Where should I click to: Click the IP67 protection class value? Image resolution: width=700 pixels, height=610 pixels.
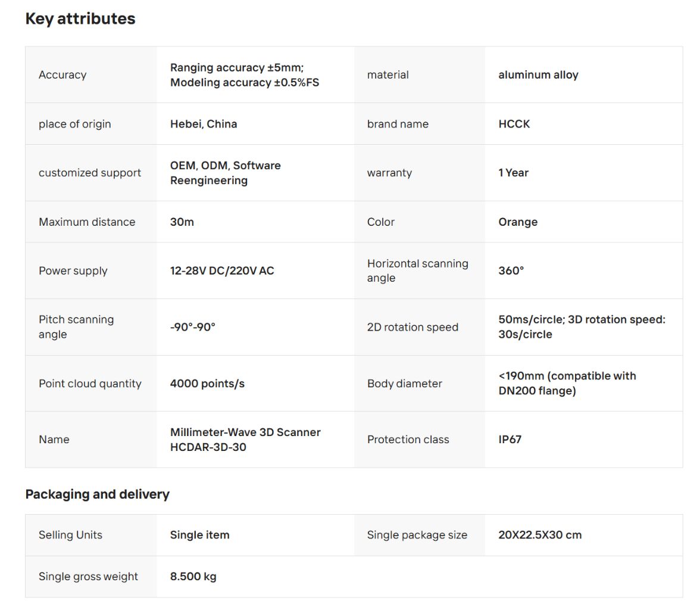510,440
